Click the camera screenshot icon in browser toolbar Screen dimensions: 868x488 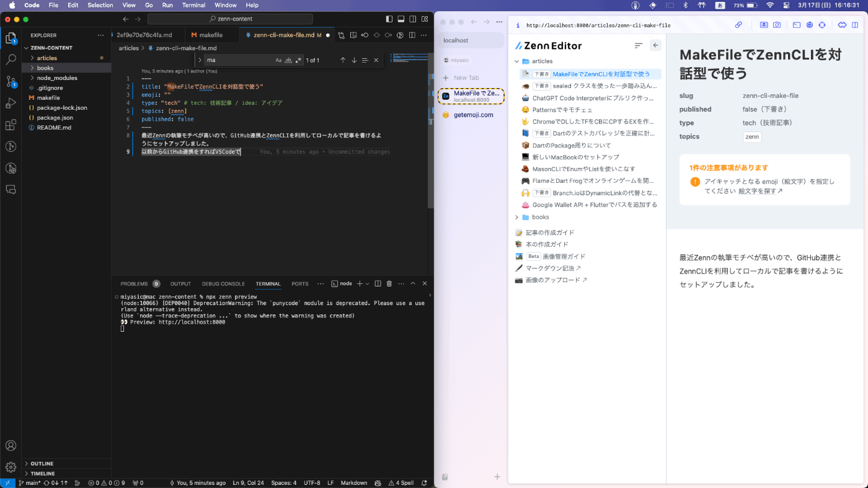[777, 25]
